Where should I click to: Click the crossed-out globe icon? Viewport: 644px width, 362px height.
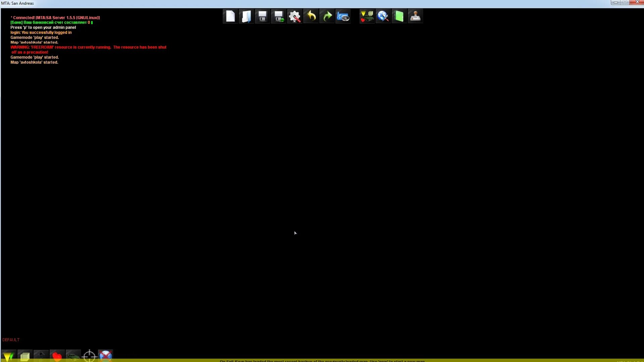(x=105, y=356)
